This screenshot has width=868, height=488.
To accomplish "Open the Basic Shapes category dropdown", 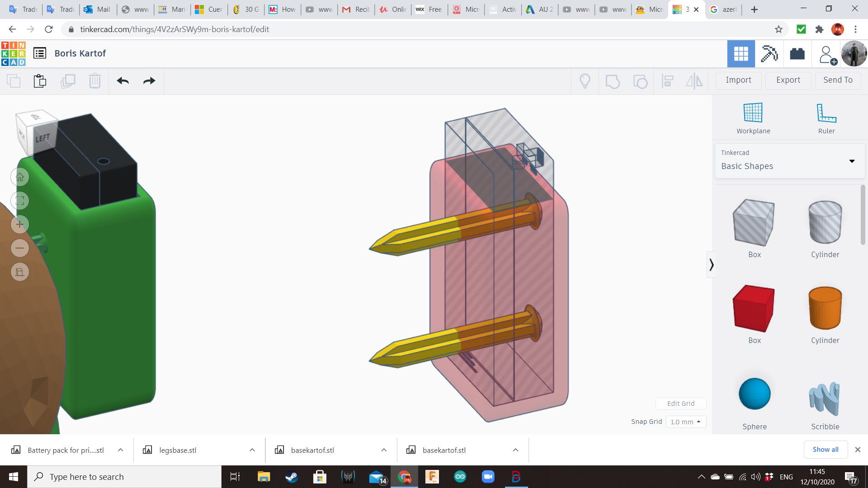I will pyautogui.click(x=852, y=161).
